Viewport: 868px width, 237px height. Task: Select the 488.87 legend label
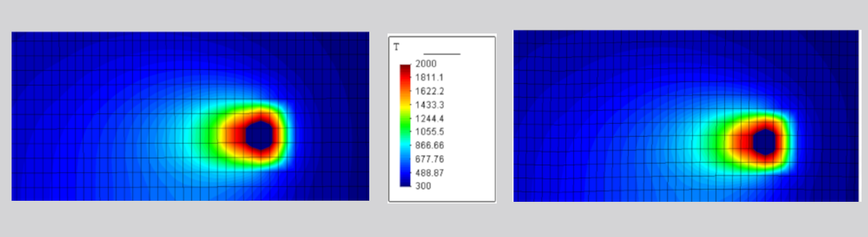click(429, 173)
